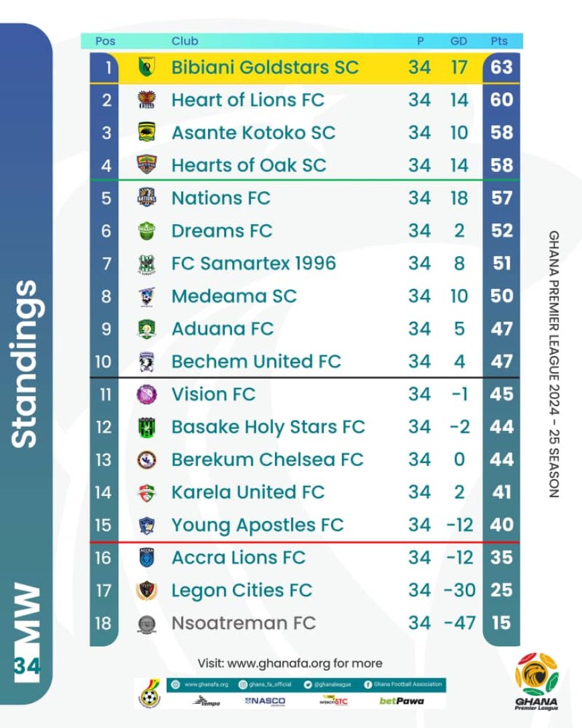The width and height of the screenshot is (582, 728).
Task: Click the Dreams FC green crest
Action: [x=146, y=231]
